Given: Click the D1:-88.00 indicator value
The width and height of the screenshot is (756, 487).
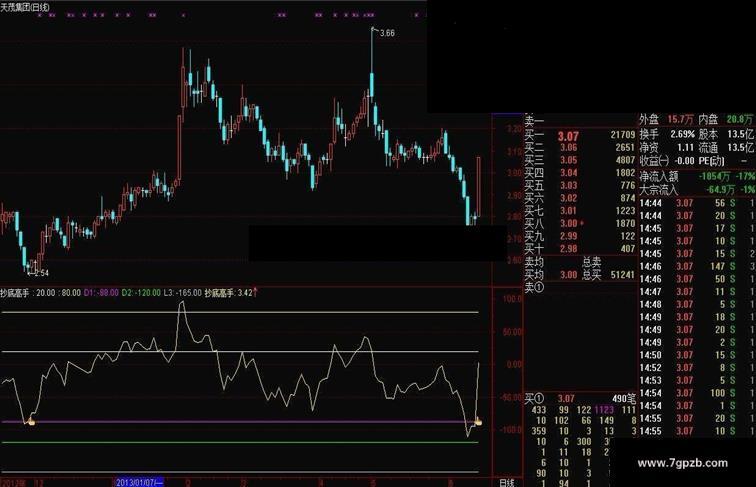Looking at the screenshot, I should coord(101,292).
